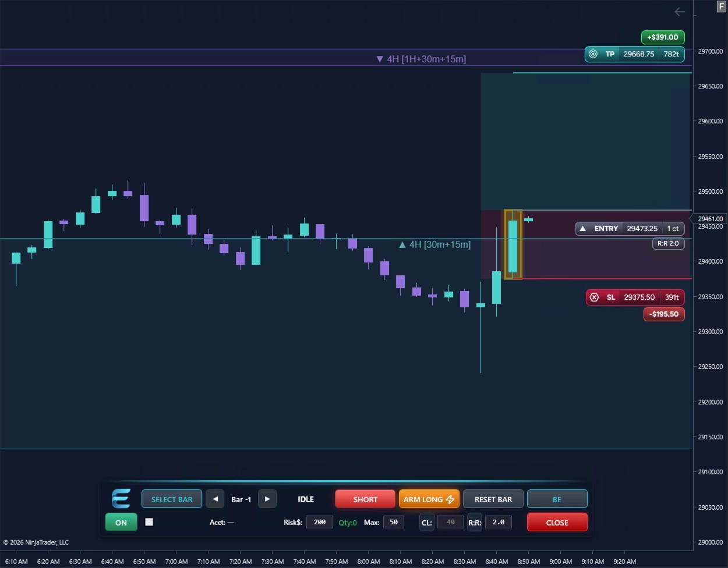Image resolution: width=728 pixels, height=568 pixels.
Task: Click the highlighted yellow-boxed candle
Action: (x=513, y=244)
